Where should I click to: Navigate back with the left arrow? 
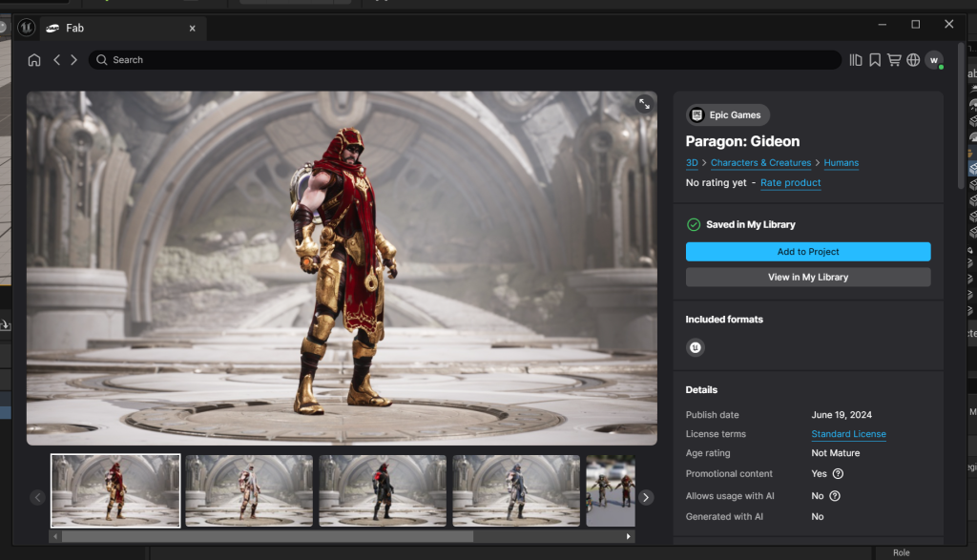[x=56, y=60]
